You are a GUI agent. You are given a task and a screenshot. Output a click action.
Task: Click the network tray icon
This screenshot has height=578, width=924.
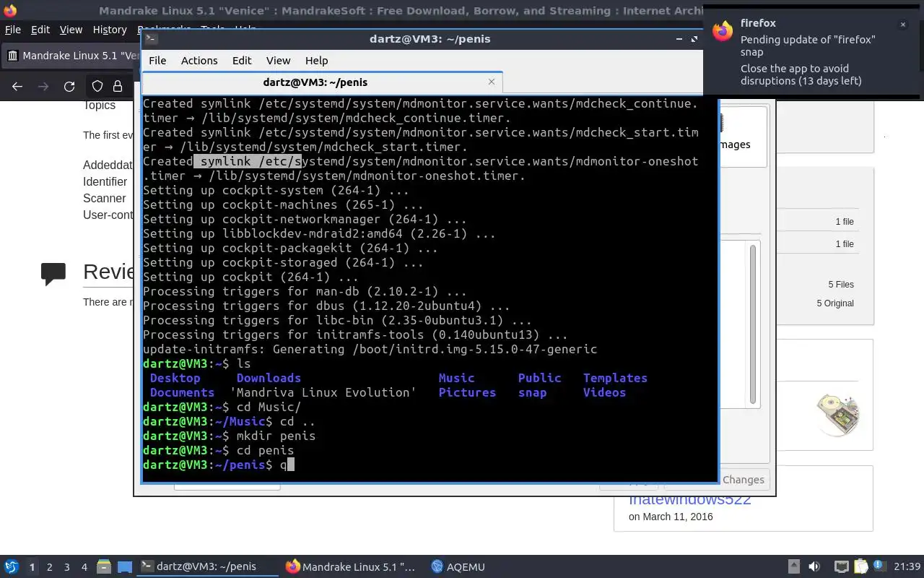click(x=841, y=567)
